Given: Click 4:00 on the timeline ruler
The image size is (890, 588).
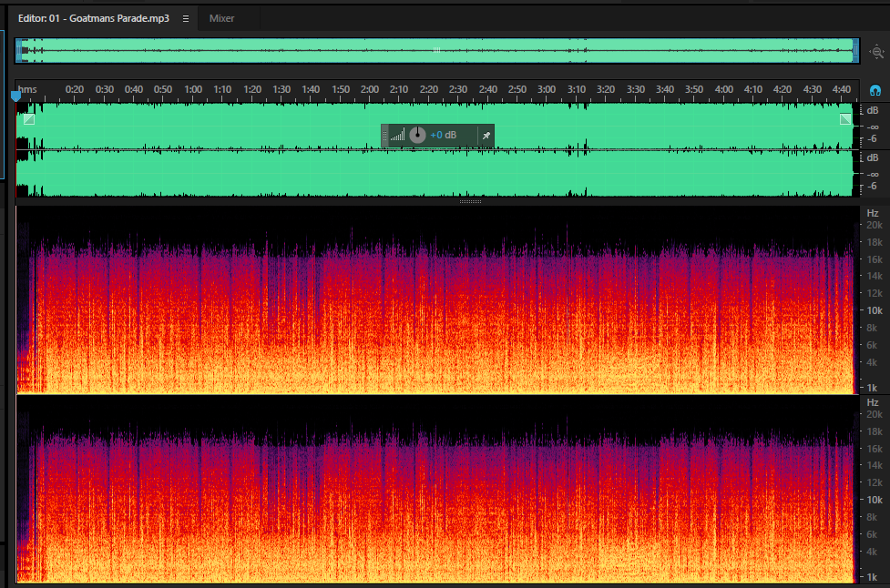Looking at the screenshot, I should 723,89.
